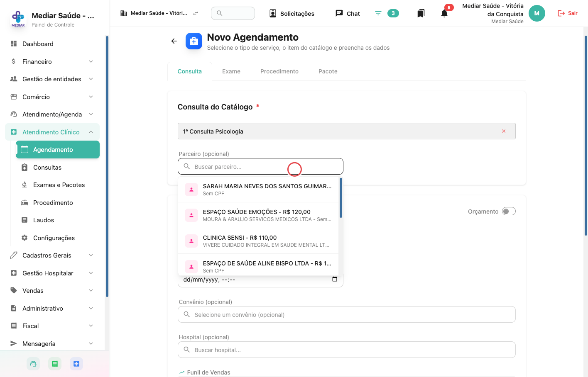
Task: Click the blue medical plus icon at bottom
Action: [x=76, y=364]
